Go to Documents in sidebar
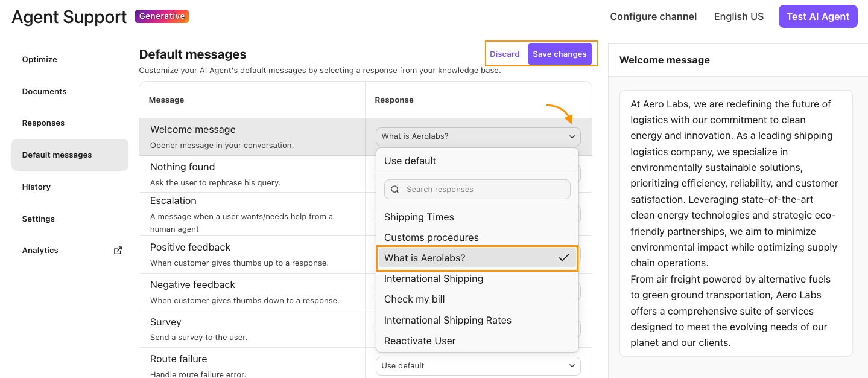The width and height of the screenshot is (868, 378). [x=45, y=91]
